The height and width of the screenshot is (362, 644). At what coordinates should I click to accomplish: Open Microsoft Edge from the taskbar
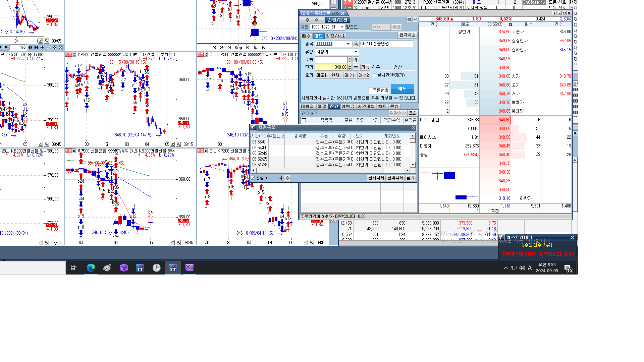point(91,268)
